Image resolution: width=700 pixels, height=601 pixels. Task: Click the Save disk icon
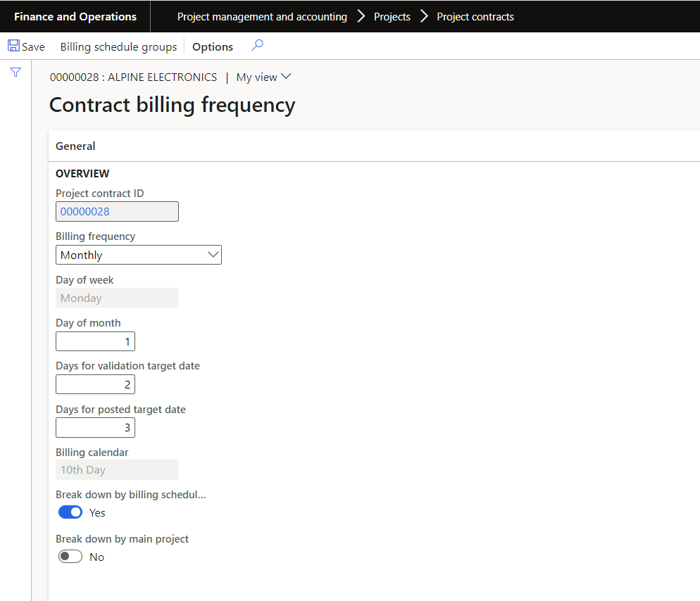14,46
